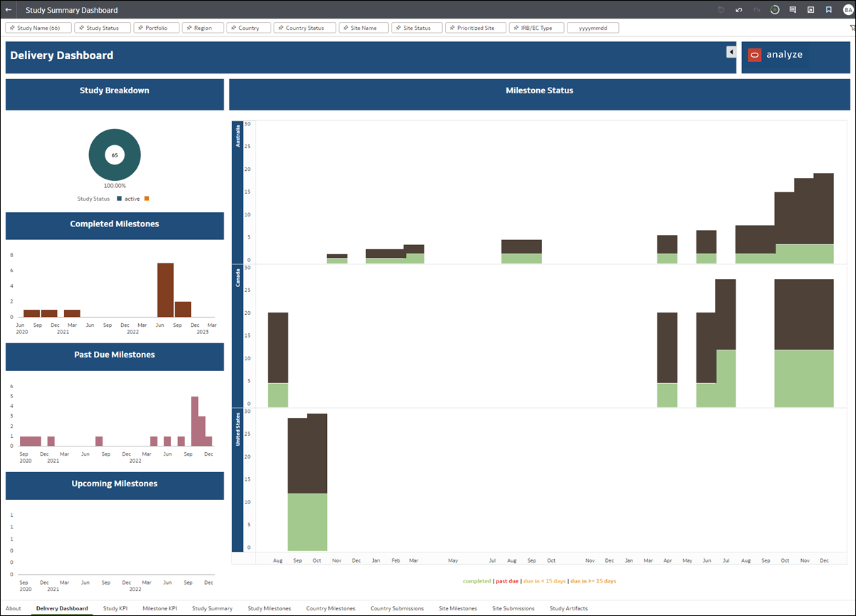Redo the last undone action
The width and height of the screenshot is (856, 616).
tap(757, 10)
